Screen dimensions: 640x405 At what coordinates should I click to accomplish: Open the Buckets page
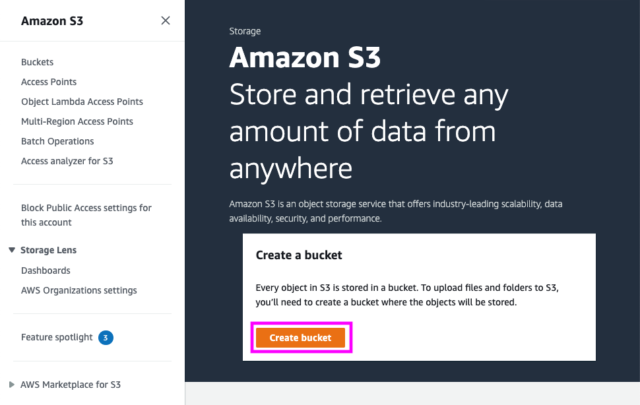[x=37, y=62]
